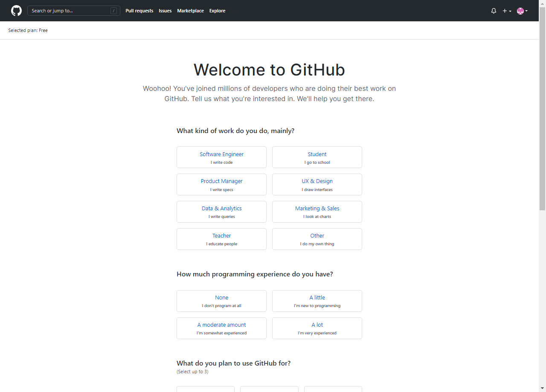The image size is (546, 392).
Task: Select UX & Design option
Action: 317,184
